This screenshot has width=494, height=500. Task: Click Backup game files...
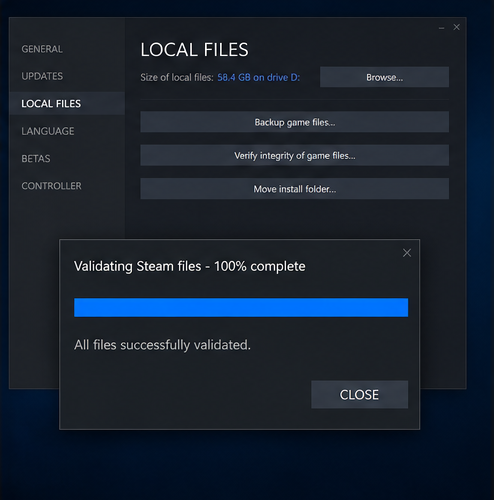[294, 122]
